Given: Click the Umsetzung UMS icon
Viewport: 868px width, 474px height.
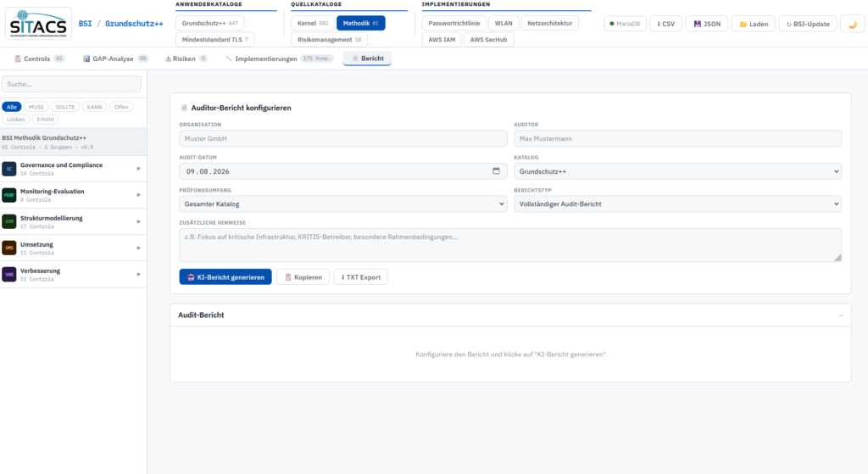Looking at the screenshot, I should (9, 248).
